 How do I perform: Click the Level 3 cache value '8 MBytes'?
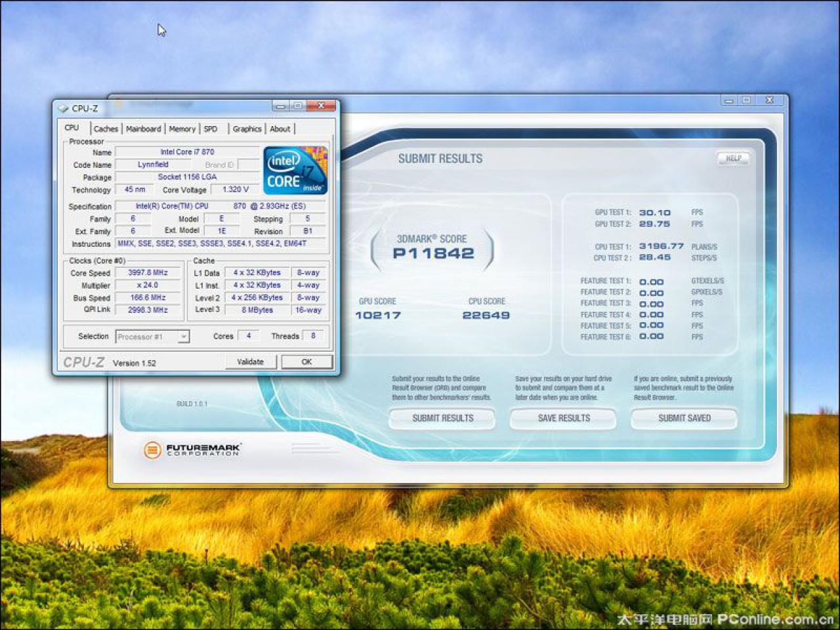coord(257,310)
